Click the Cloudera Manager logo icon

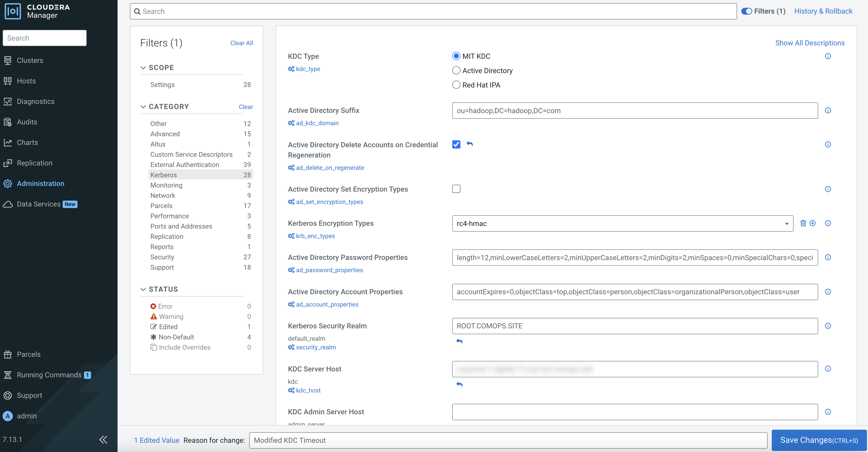[13, 11]
